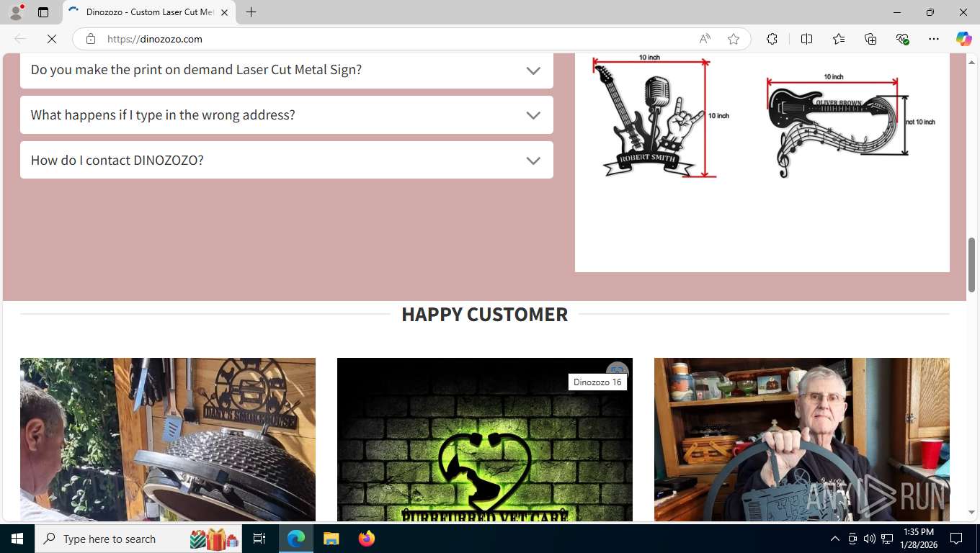The height and width of the screenshot is (553, 980).
Task: Show hidden system tray icons
Action: click(834, 539)
